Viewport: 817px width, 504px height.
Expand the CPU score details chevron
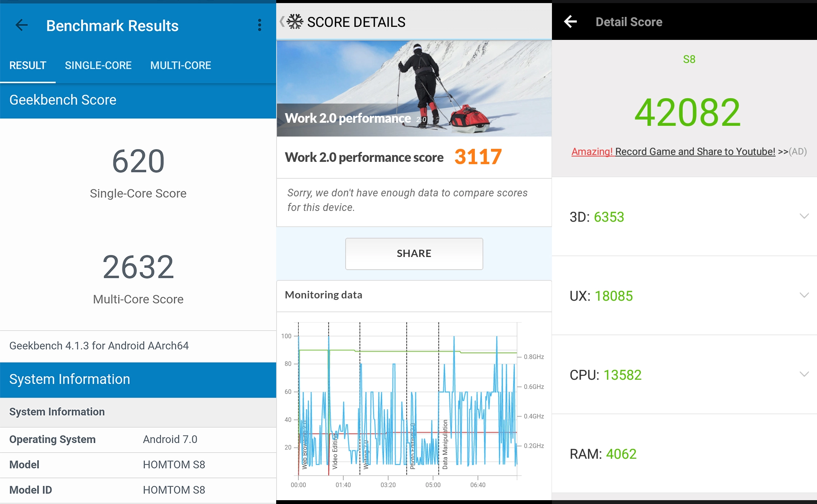(804, 374)
